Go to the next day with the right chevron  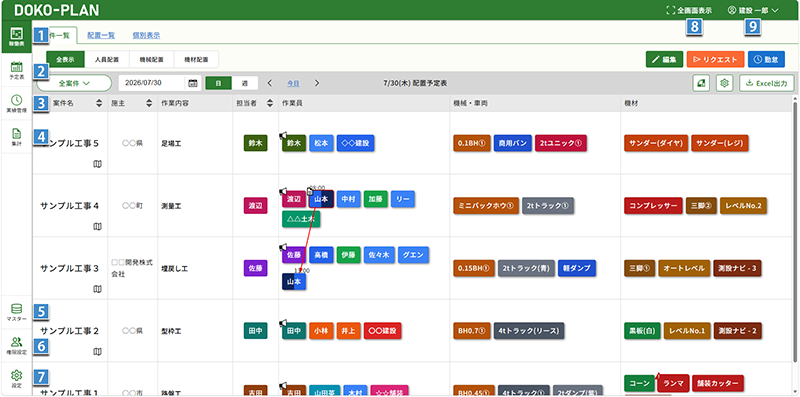tap(317, 83)
